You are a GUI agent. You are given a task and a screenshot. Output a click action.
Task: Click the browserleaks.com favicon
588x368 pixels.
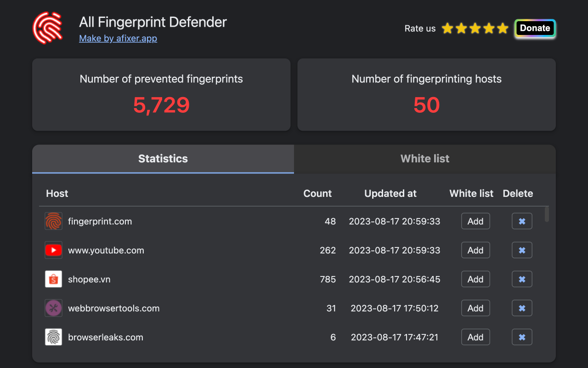coord(53,337)
